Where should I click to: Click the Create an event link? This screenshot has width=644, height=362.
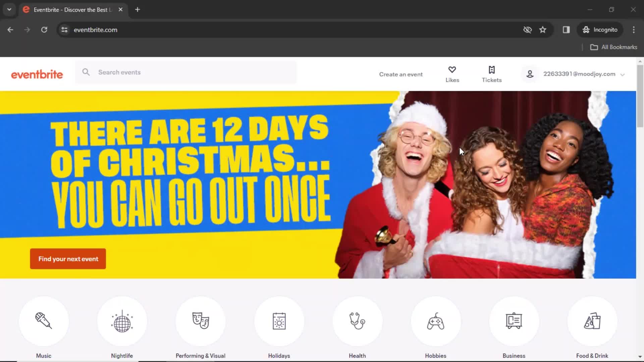401,74
